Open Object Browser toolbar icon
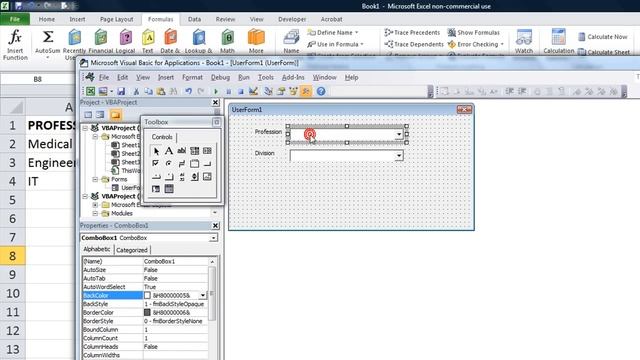 (293, 91)
